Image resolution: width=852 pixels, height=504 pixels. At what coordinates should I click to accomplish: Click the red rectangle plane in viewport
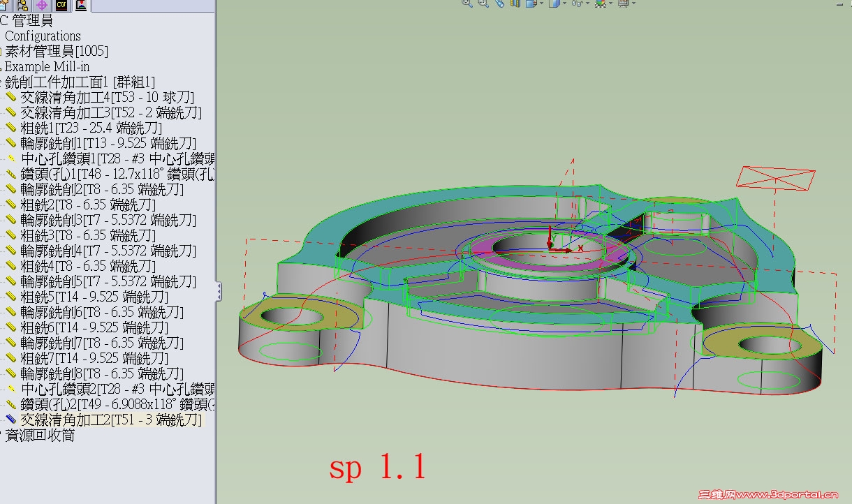pos(775,177)
